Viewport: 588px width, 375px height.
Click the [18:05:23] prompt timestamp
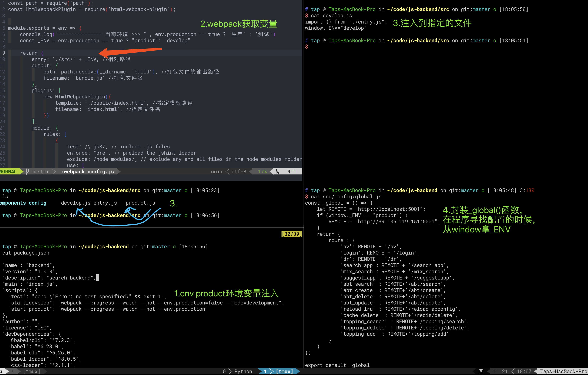click(x=205, y=190)
